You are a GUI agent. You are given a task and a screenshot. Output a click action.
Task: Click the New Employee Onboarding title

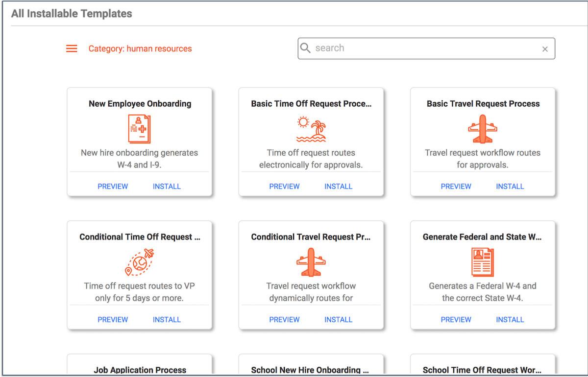coord(140,104)
